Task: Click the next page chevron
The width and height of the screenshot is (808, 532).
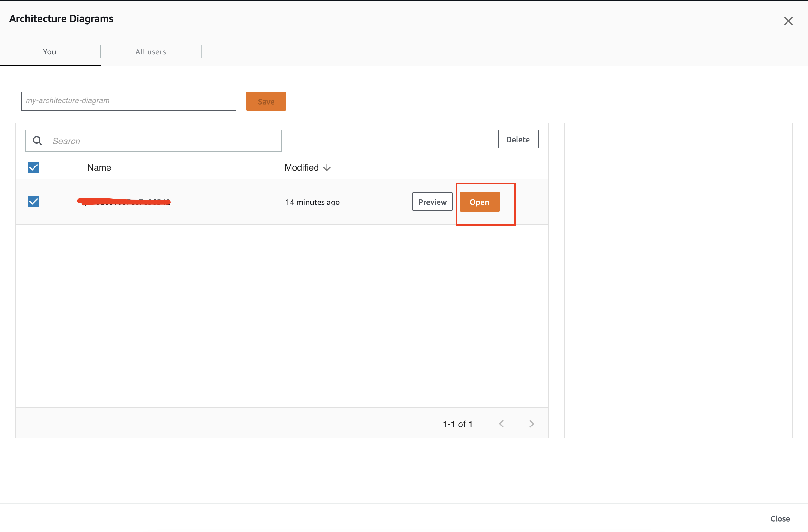Action: pos(531,423)
